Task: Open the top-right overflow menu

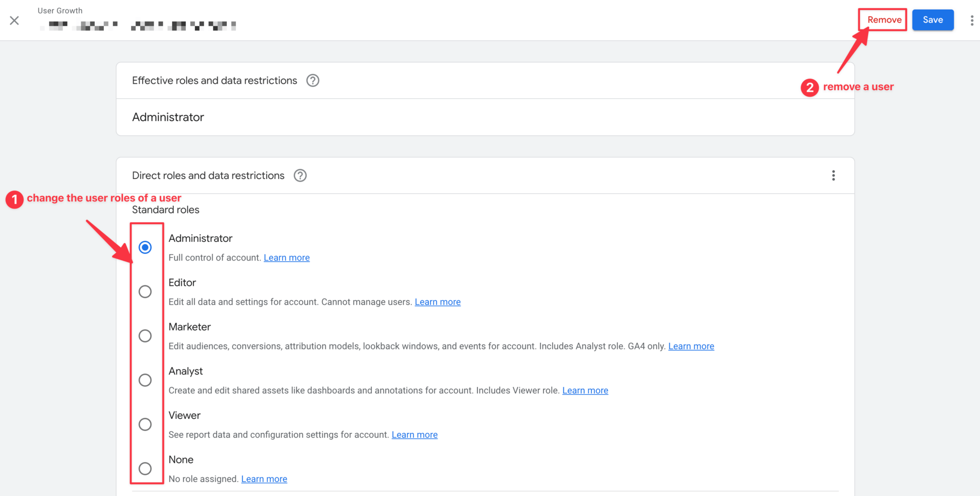Action: pyautogui.click(x=972, y=20)
